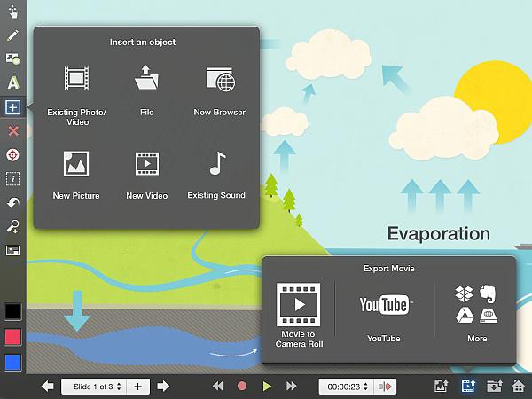Image resolution: width=532 pixels, height=399 pixels.
Task: Toggle the red record button
Action: click(241, 387)
